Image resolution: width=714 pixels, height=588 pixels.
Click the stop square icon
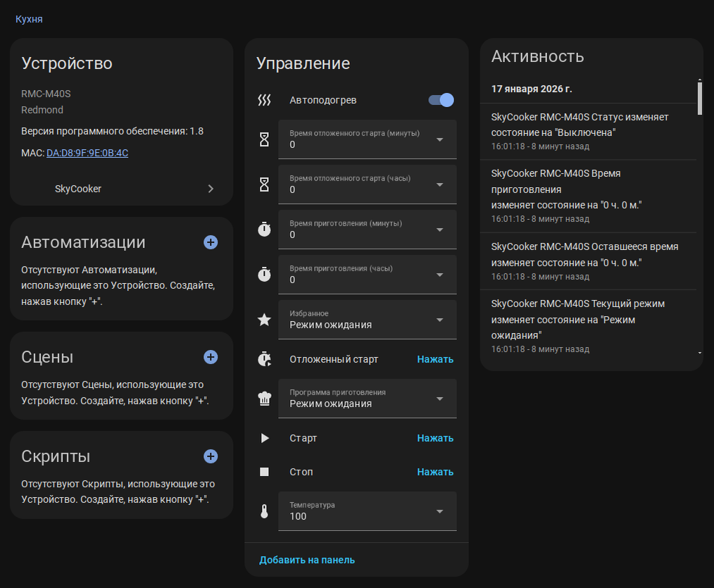pyautogui.click(x=264, y=472)
